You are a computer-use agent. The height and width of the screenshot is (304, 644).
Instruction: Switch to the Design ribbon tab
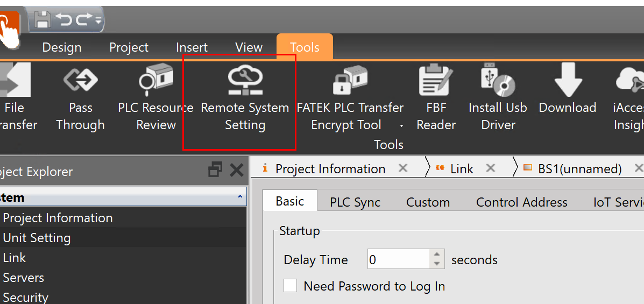pos(62,47)
